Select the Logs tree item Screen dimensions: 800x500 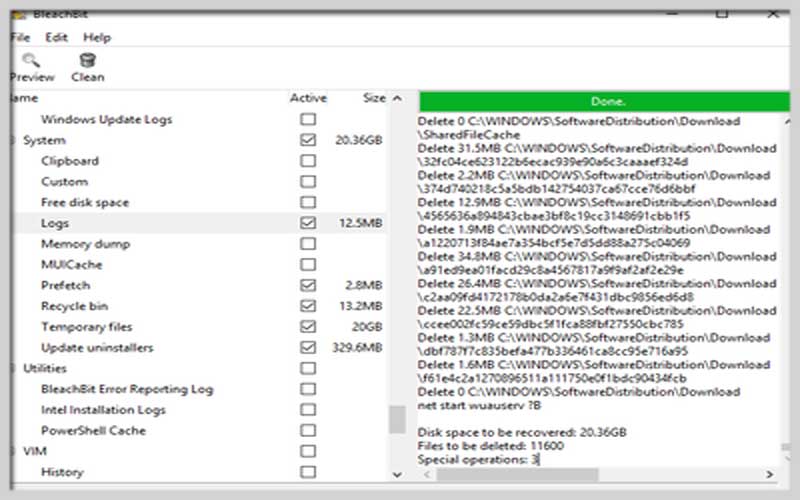(x=55, y=223)
